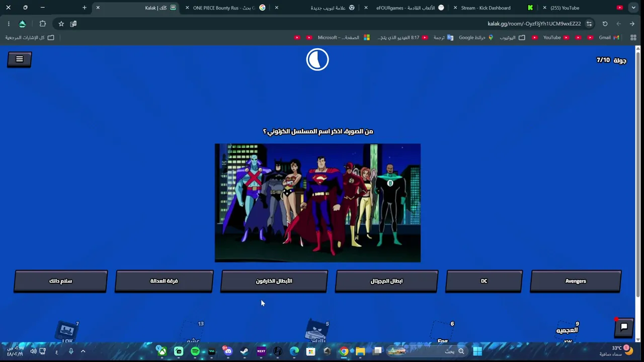Open the taskbar clock and date
Screen dimensions: 644x362
[15, 351]
